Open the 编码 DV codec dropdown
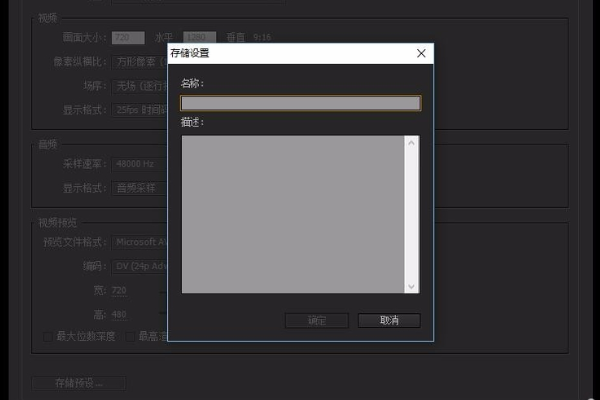Viewport: 600px width, 400px height. click(140, 266)
